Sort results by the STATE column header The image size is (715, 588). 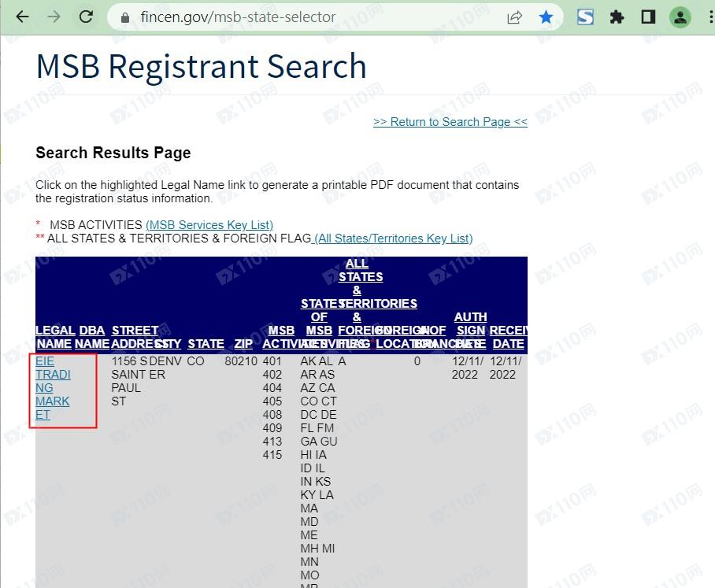click(206, 344)
